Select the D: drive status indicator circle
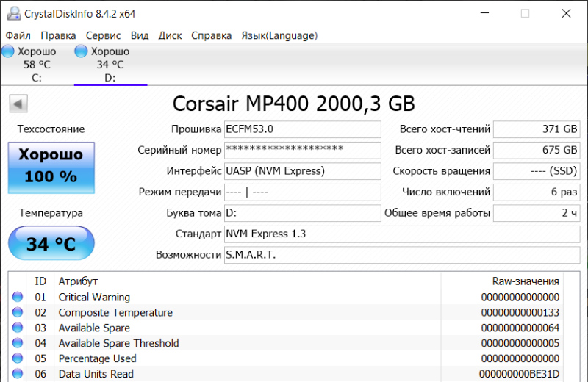This screenshot has height=382, width=588. (x=81, y=51)
